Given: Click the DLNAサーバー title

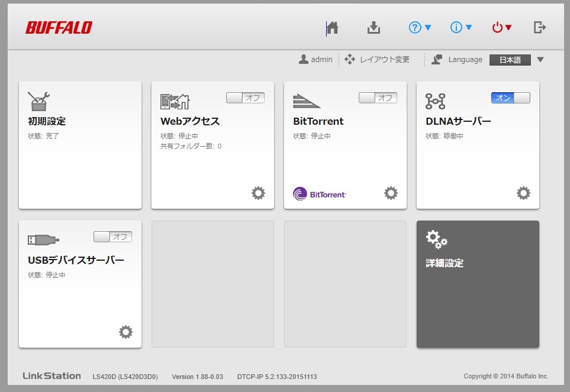Looking at the screenshot, I should click(x=458, y=121).
